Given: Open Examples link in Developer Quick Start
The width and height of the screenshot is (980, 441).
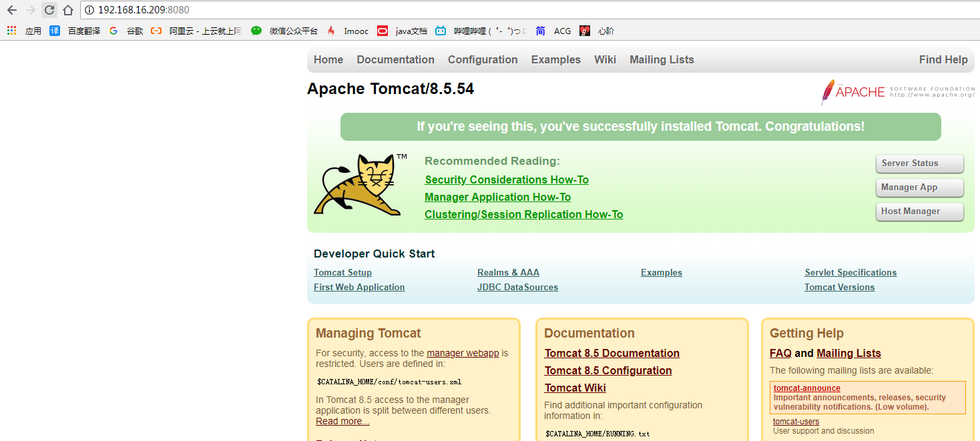Looking at the screenshot, I should coord(662,272).
